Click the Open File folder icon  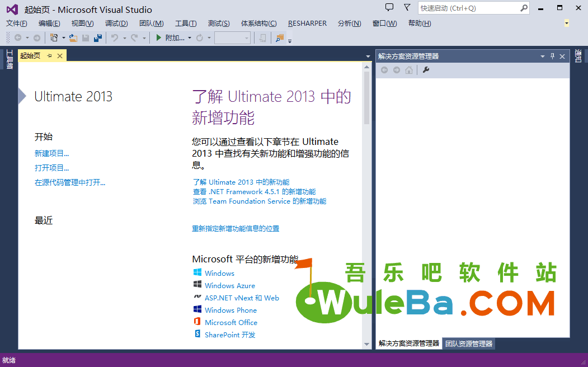(73, 37)
